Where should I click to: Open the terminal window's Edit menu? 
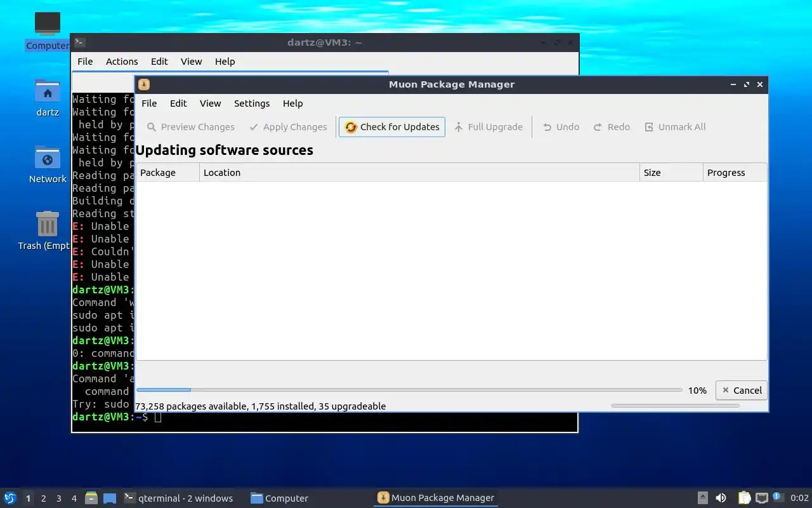pos(159,62)
